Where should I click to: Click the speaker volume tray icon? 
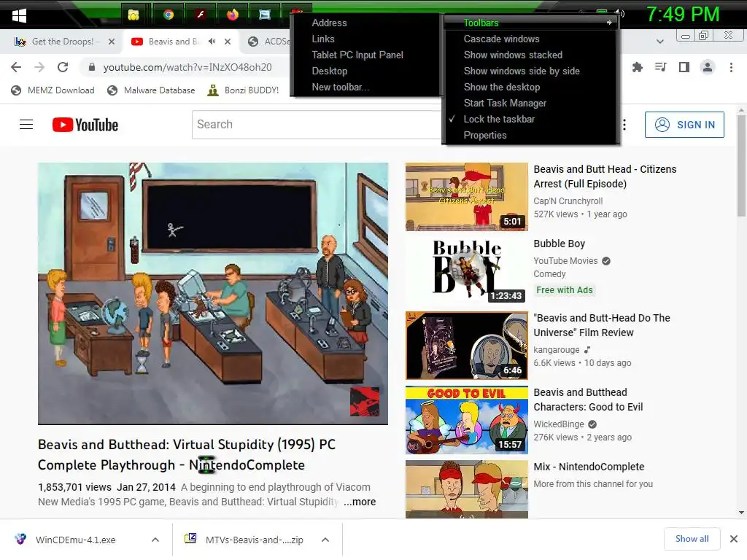coord(620,13)
